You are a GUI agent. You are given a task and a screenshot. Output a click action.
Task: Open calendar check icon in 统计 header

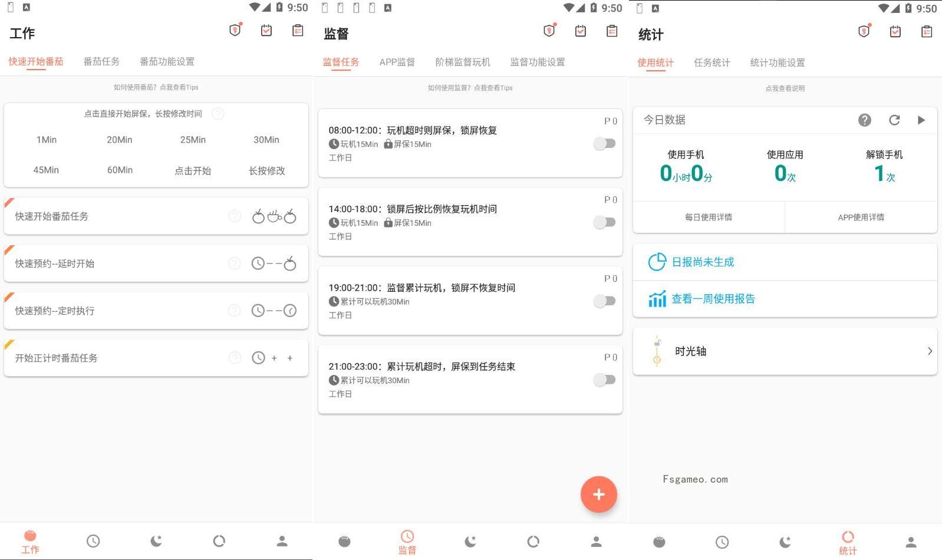895,32
